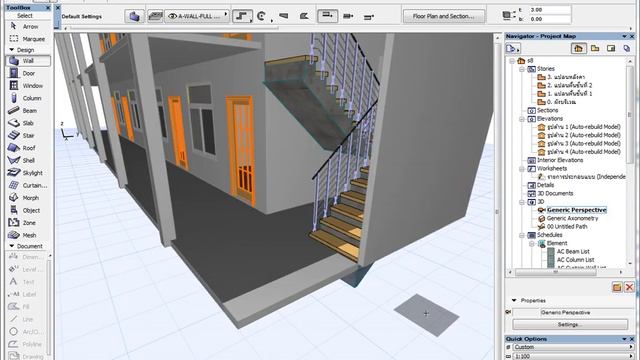Select trapezoid wall geometry method
Screen dimensions: 640x360
283,16
